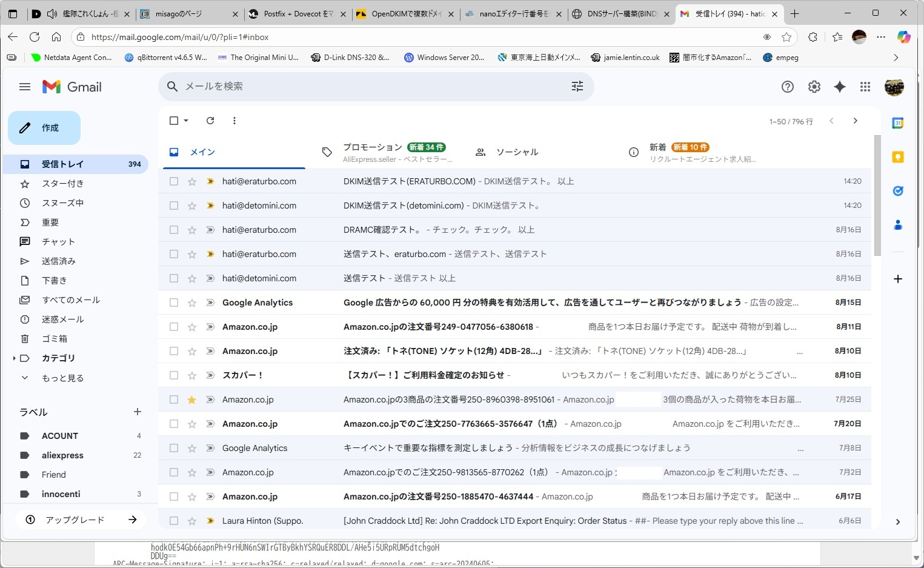The width and height of the screenshot is (924, 568).
Task: Open the Gmail main menu hamburger icon
Action: click(x=25, y=87)
